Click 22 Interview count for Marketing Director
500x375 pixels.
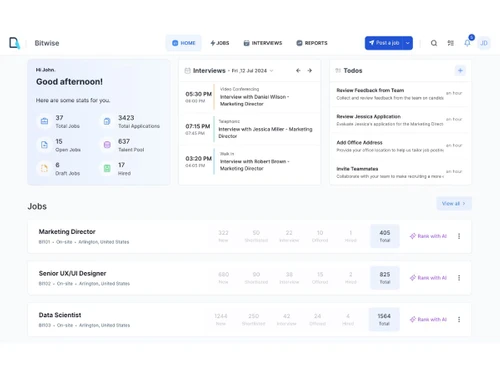coord(289,236)
